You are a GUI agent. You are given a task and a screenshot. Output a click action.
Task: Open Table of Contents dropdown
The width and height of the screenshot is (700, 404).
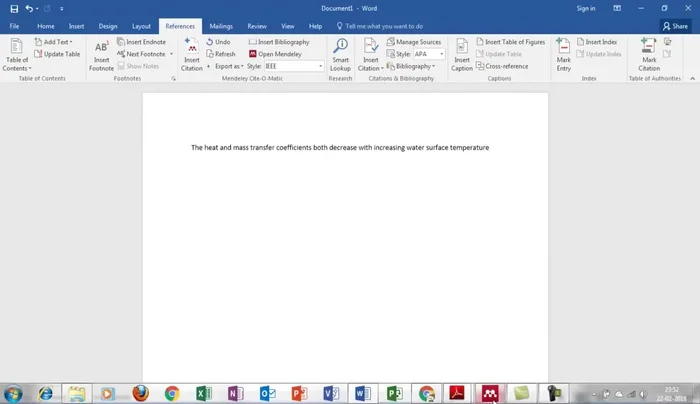(x=17, y=54)
